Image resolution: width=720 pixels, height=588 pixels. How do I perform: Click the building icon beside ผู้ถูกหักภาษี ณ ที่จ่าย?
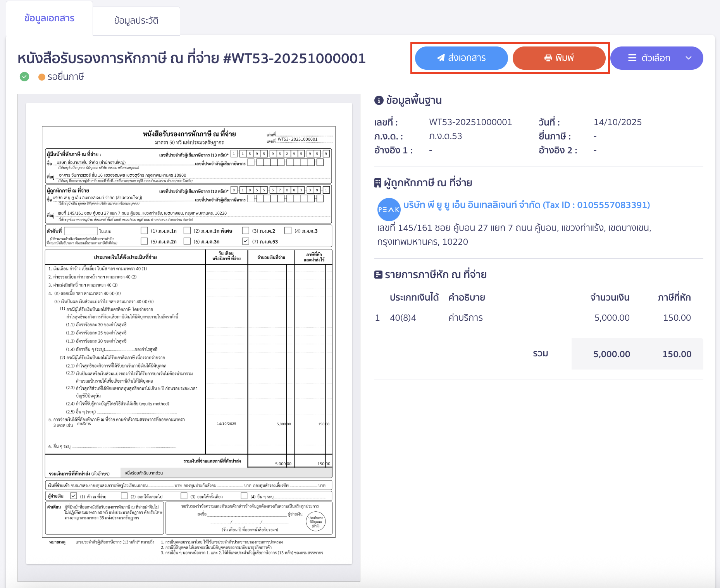[x=377, y=182]
